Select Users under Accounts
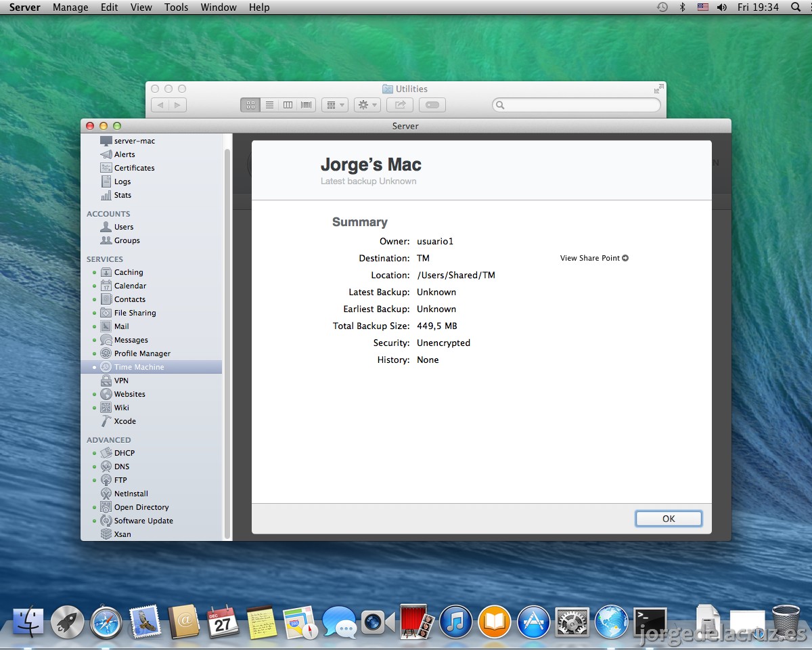This screenshot has width=812, height=650. point(117,227)
